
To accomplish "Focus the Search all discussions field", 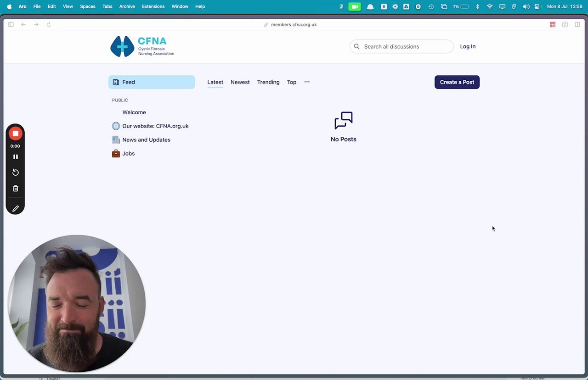I will point(401,46).
